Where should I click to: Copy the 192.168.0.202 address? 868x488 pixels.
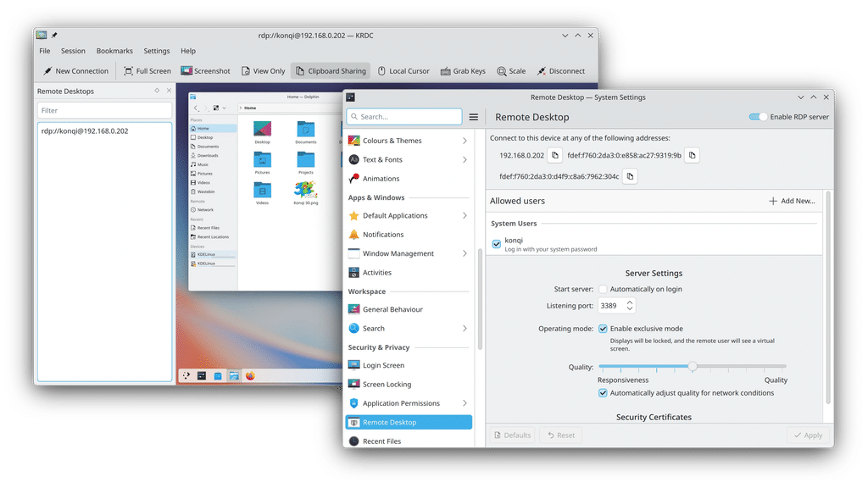[554, 156]
